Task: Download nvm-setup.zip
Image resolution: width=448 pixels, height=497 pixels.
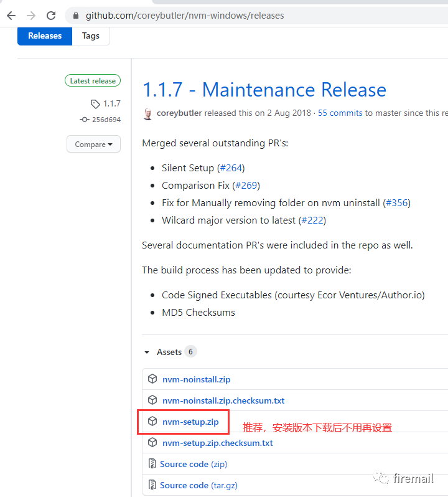Action: (190, 422)
